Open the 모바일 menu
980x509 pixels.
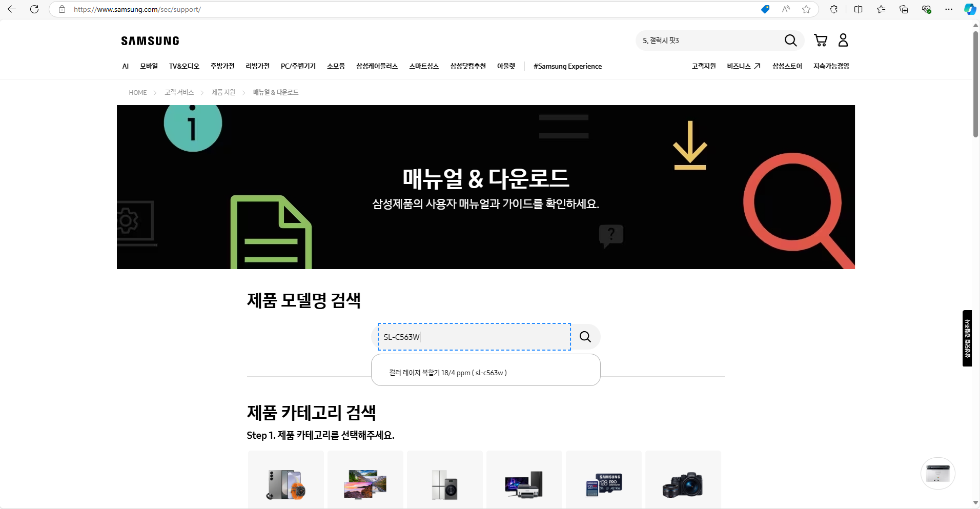(149, 66)
